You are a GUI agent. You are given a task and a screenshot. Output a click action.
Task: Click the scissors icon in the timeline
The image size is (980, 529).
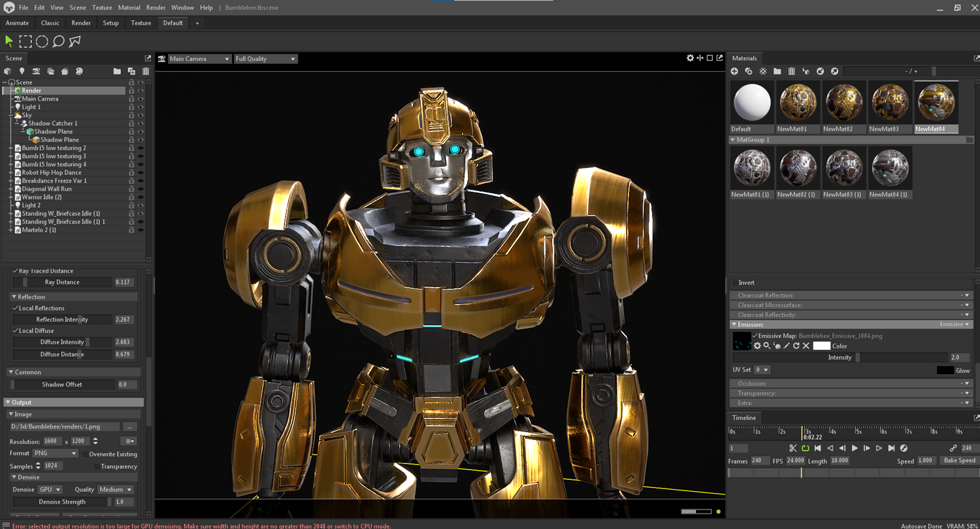pyautogui.click(x=792, y=449)
